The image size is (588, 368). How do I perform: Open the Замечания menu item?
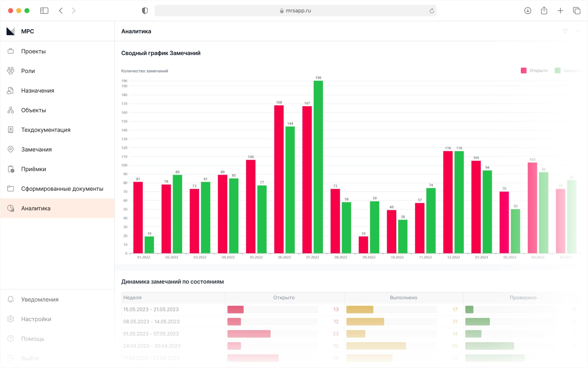[x=57, y=149]
